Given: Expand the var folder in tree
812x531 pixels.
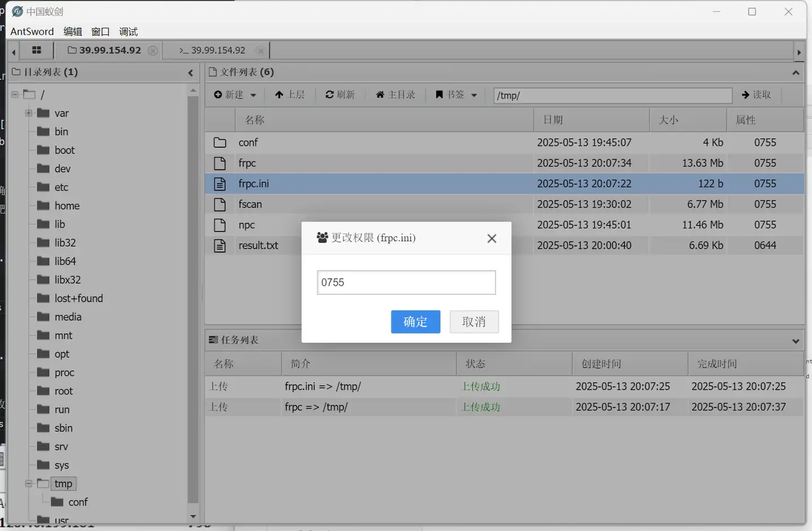Looking at the screenshot, I should (29, 113).
